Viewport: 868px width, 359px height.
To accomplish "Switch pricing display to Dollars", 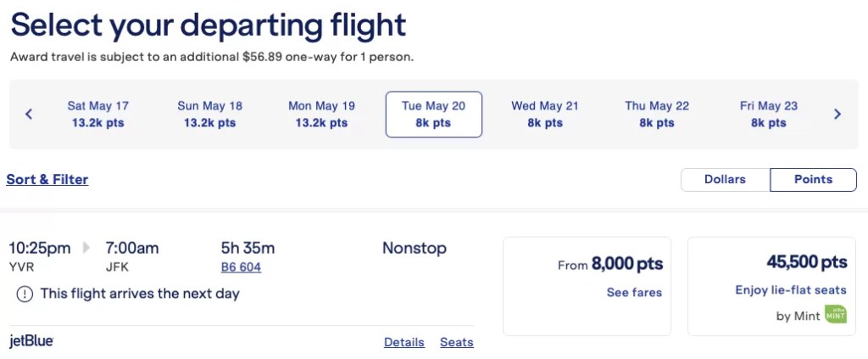I will tap(726, 180).
